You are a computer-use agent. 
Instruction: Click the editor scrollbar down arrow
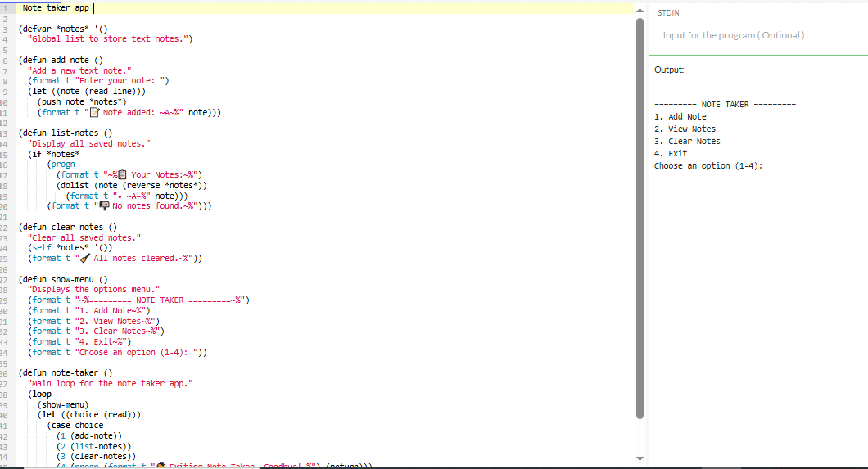pyautogui.click(x=640, y=458)
